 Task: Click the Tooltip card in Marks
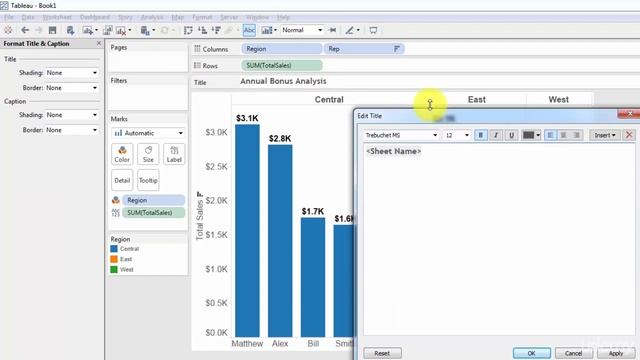[x=148, y=180]
